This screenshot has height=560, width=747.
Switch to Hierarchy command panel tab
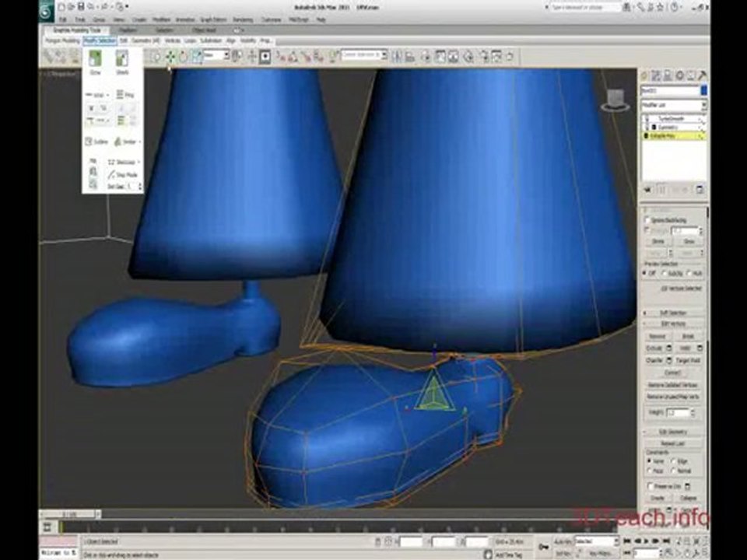[x=668, y=75]
